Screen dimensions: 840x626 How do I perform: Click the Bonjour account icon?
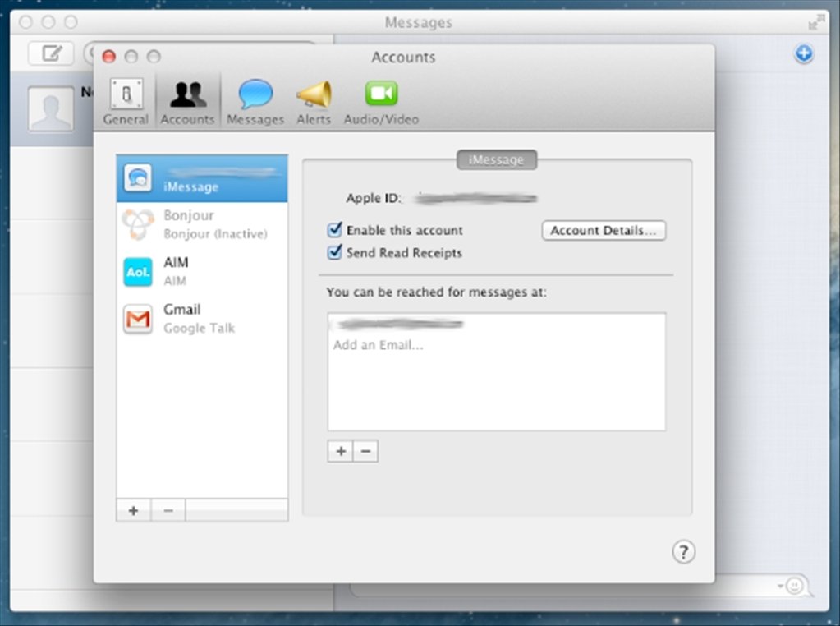pyautogui.click(x=138, y=224)
